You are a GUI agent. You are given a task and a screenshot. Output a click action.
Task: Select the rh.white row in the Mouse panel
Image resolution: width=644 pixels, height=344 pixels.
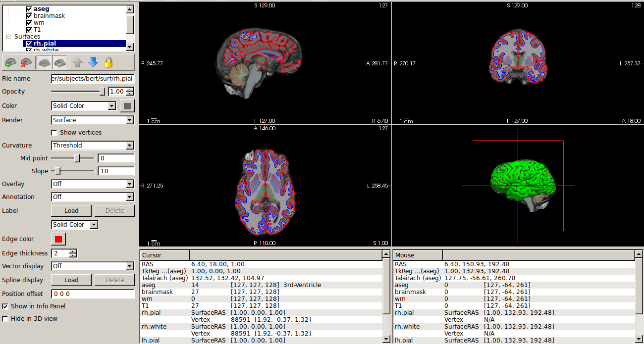514,327
